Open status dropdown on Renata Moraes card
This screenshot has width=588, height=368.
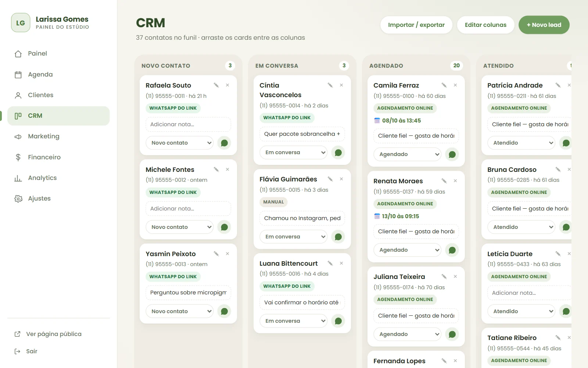point(408,250)
